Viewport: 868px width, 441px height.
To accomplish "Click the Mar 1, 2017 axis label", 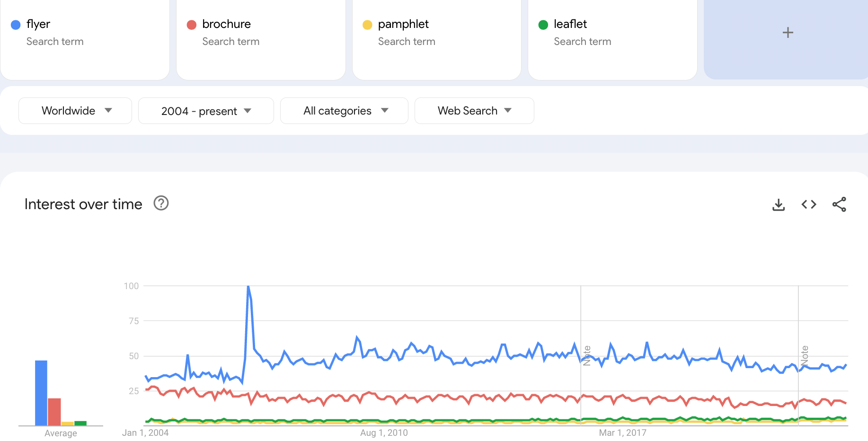I will [623, 433].
